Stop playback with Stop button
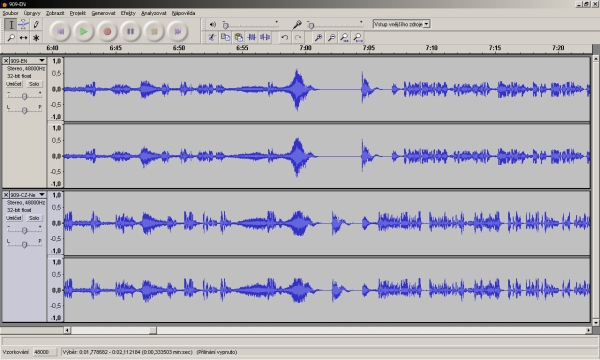 tap(154, 31)
